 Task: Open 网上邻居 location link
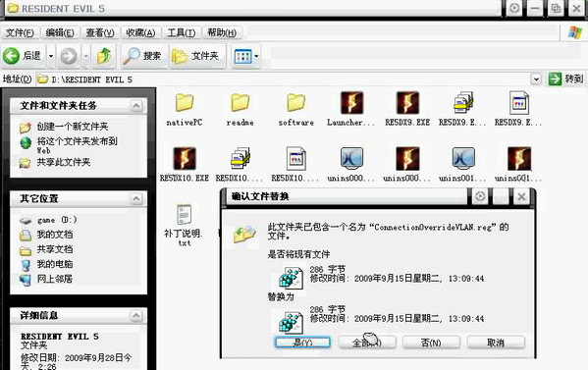tap(55, 279)
